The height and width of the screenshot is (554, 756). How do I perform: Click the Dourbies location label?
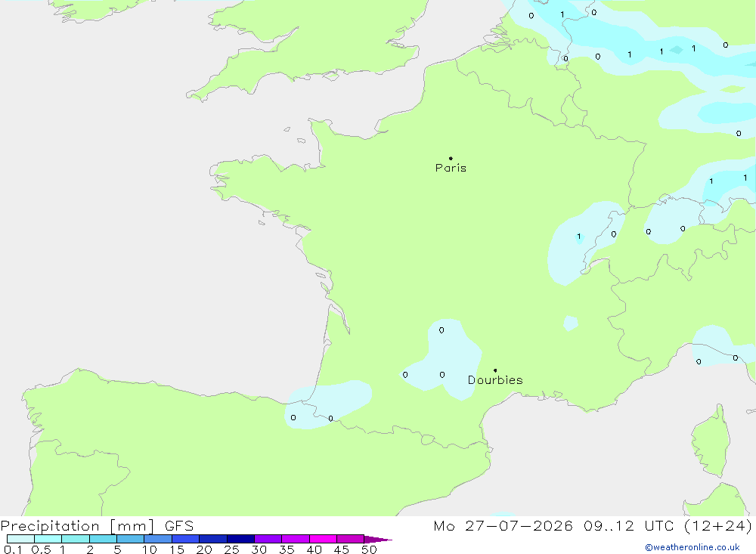click(x=495, y=380)
